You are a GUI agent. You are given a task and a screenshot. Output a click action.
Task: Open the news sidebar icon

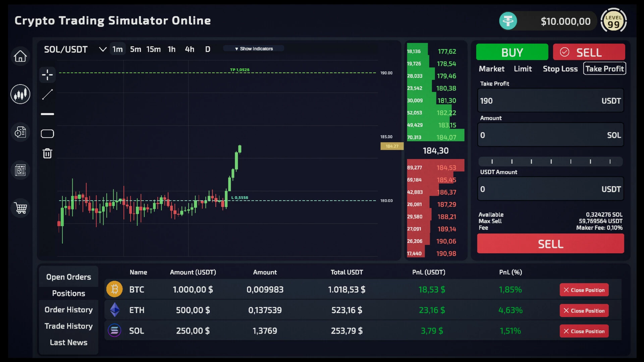[20, 170]
